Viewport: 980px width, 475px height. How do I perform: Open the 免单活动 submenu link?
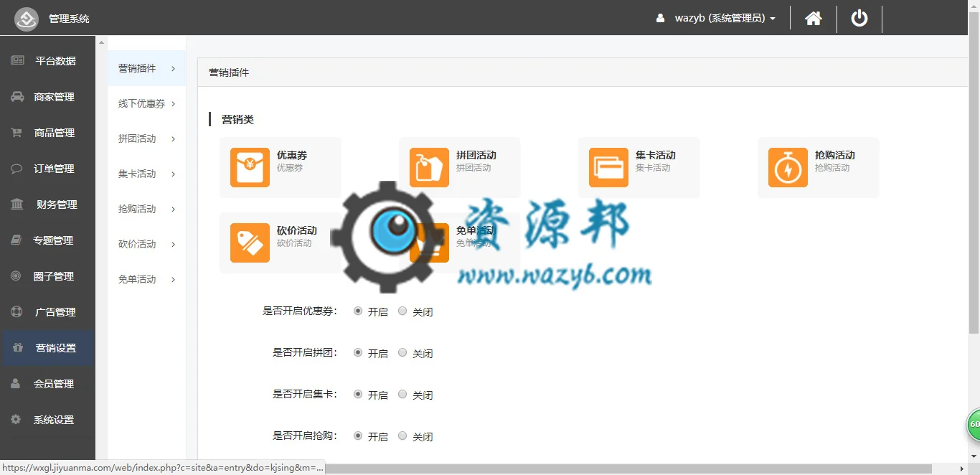[x=137, y=279]
